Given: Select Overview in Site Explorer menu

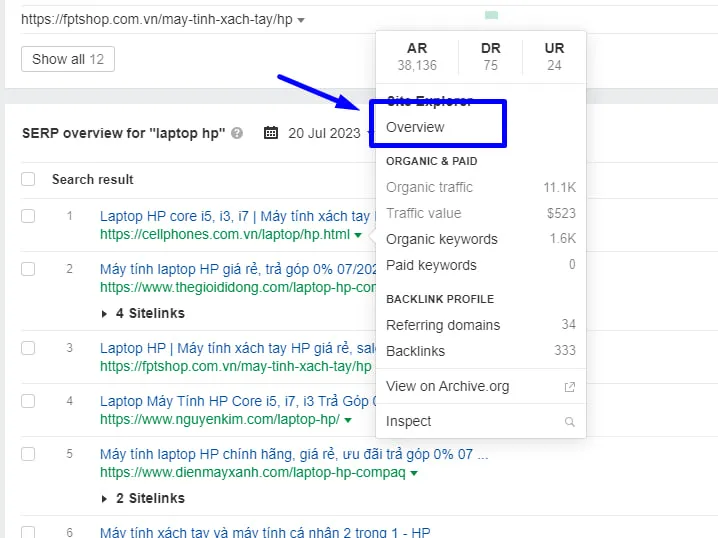Looking at the screenshot, I should [415, 127].
